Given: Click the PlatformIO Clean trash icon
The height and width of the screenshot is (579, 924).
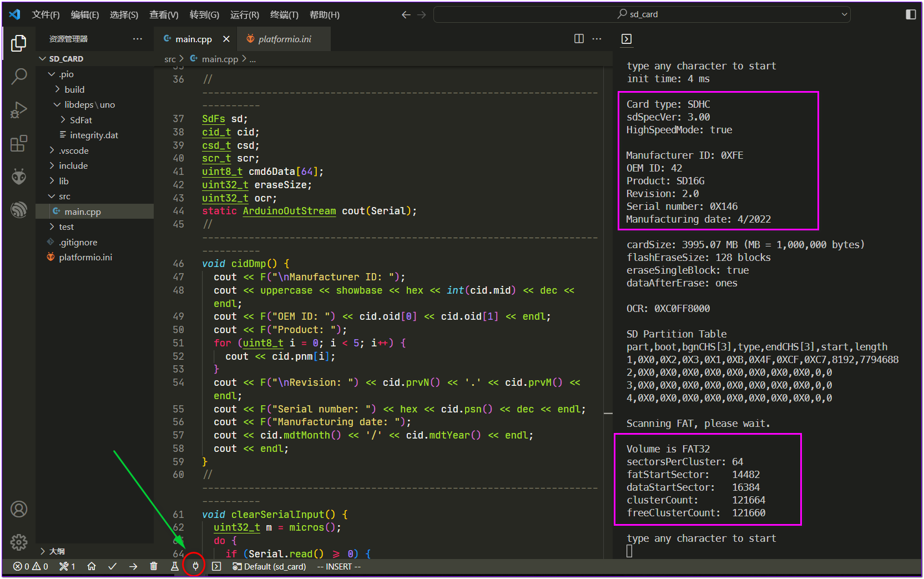Looking at the screenshot, I should tap(154, 567).
